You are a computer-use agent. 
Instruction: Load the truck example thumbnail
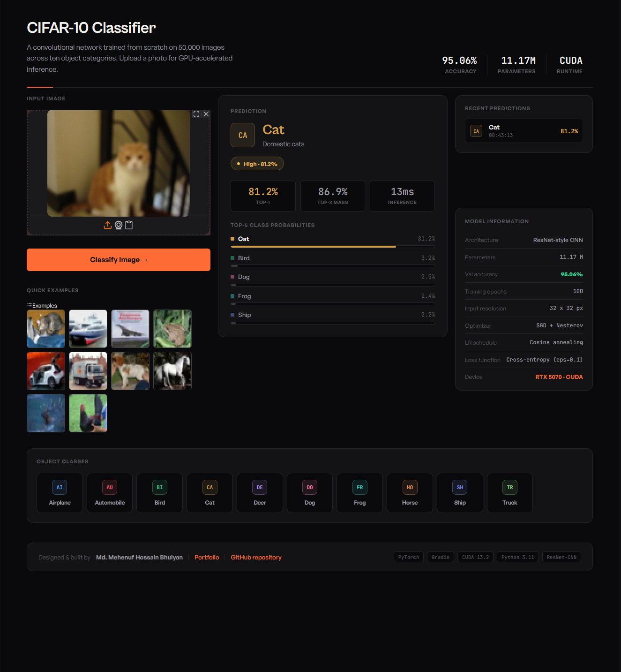88,371
